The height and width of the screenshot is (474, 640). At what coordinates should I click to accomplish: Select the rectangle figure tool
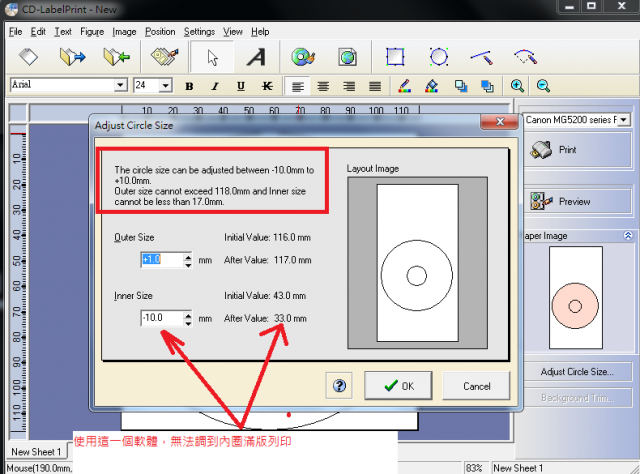pos(395,56)
